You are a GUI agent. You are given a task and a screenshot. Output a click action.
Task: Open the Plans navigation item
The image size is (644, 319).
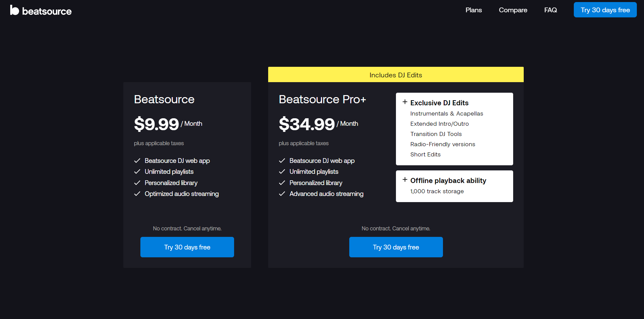point(474,10)
